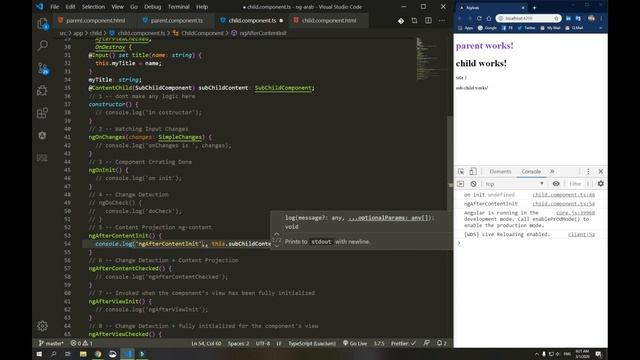Close the DevTools panel

point(601,171)
